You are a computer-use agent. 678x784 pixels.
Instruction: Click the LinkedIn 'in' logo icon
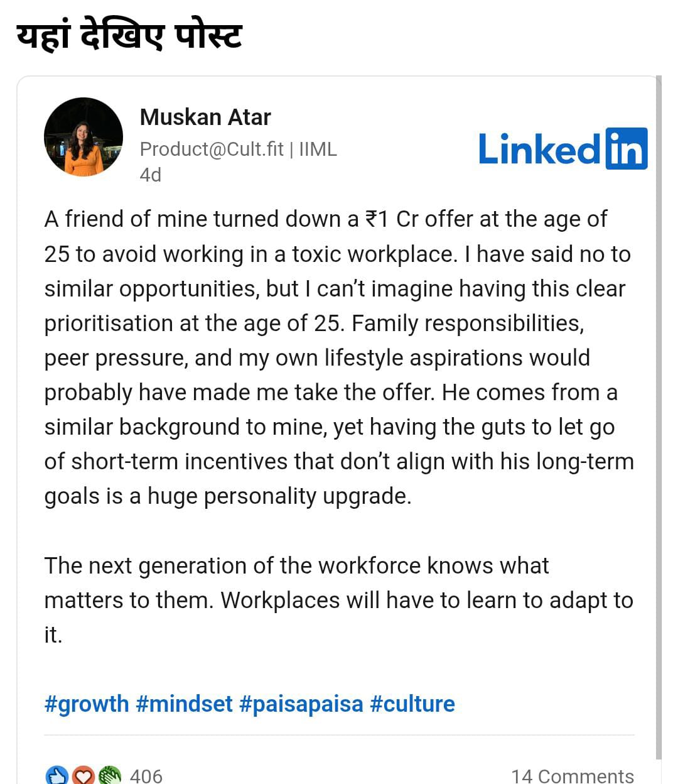(x=627, y=148)
